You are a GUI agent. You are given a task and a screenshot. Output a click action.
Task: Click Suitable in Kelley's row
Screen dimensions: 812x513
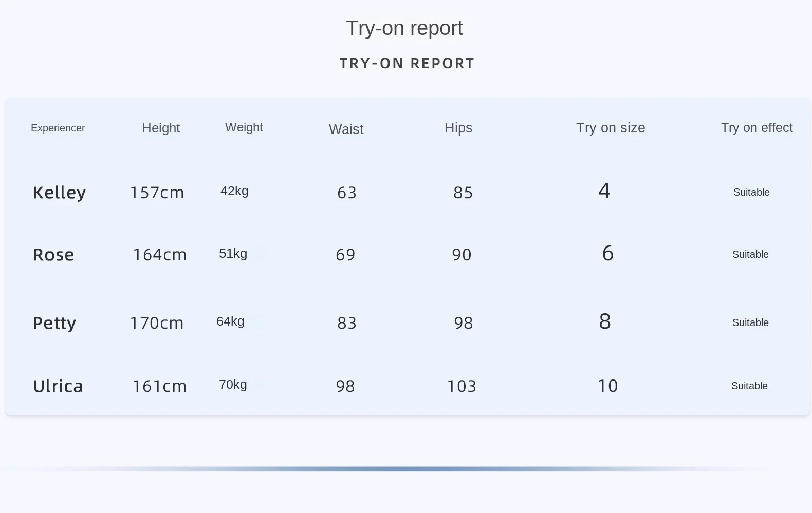(x=751, y=193)
